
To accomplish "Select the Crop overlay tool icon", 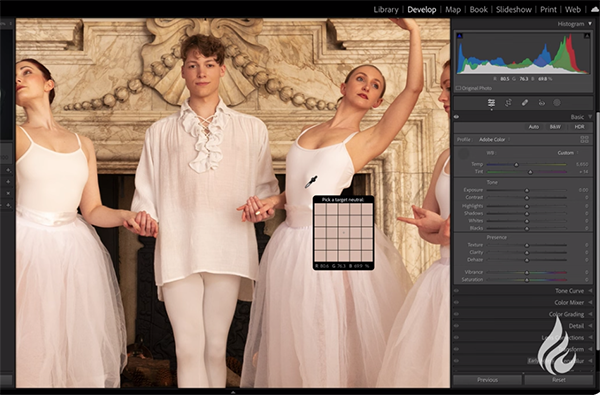I will click(508, 103).
